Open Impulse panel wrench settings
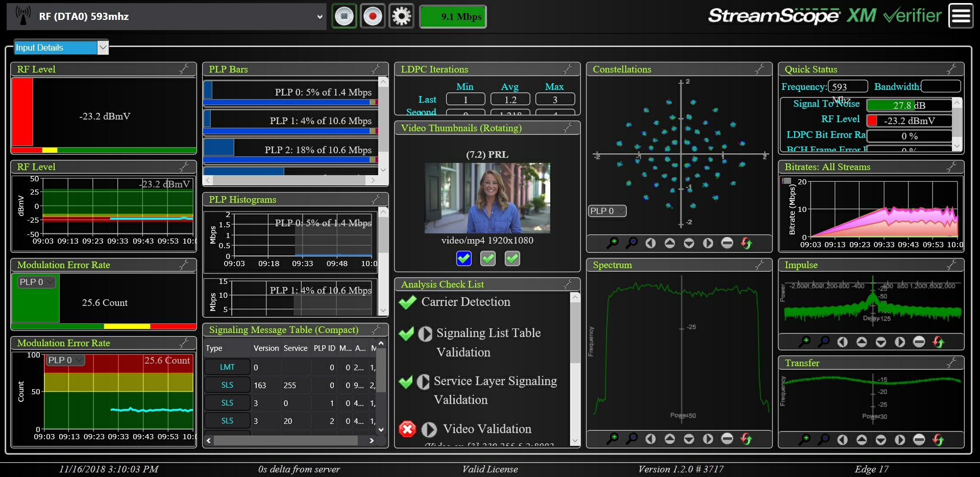Viewport: 980px width, 477px height. tap(952, 265)
